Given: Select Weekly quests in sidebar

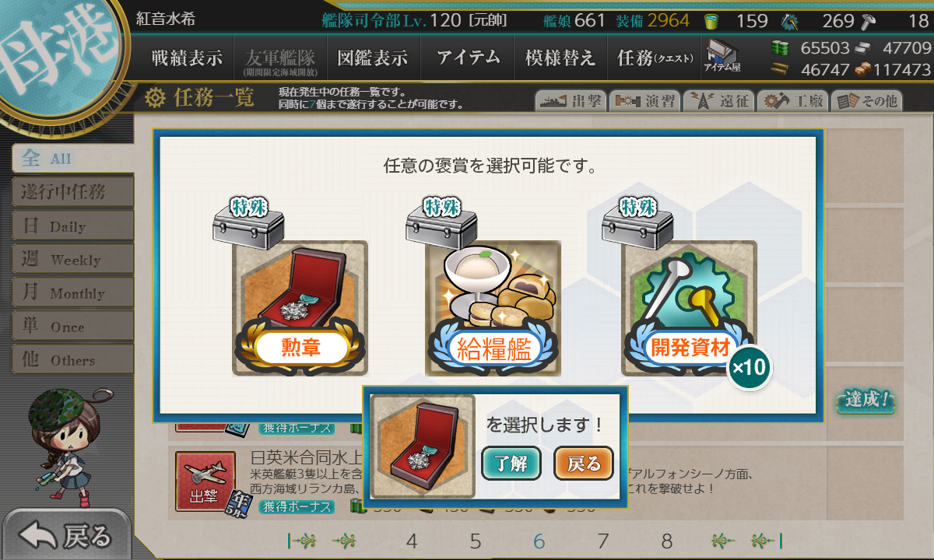Looking at the screenshot, I should (x=72, y=260).
